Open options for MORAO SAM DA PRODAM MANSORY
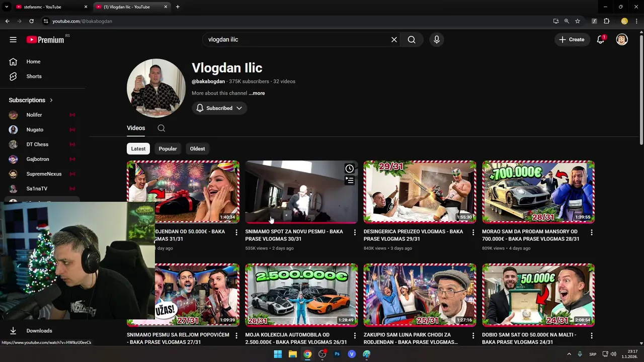 tap(591, 232)
